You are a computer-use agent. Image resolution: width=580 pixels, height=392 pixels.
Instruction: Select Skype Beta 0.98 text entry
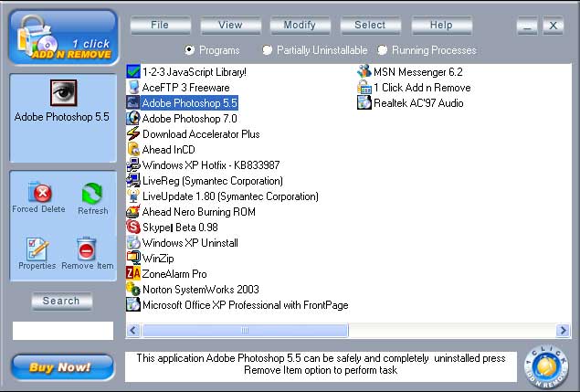point(180,228)
